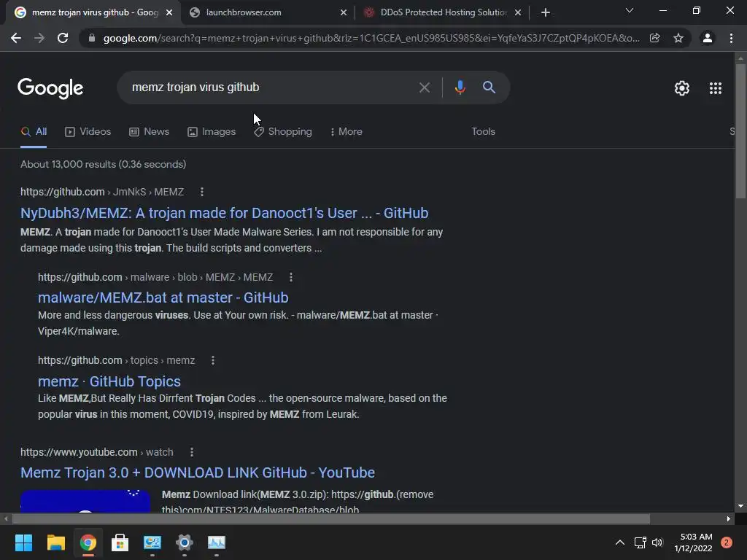
Task: Switch to News results
Action: click(149, 132)
